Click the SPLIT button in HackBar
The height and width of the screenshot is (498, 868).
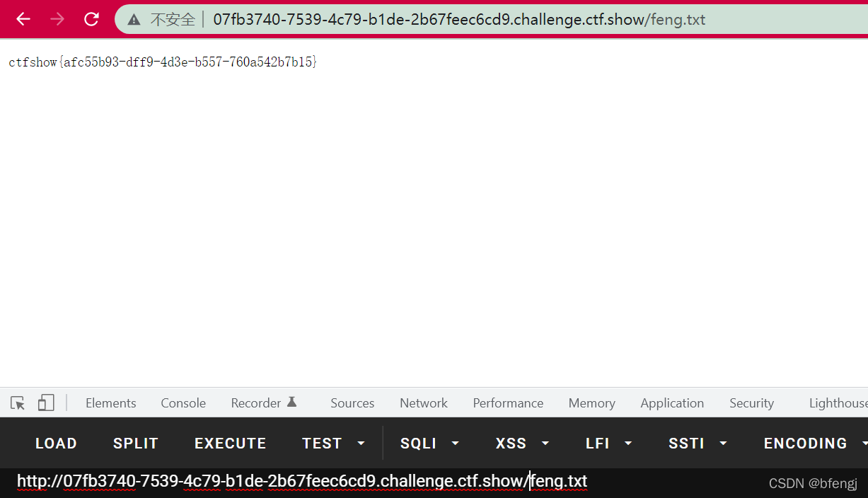coord(136,444)
